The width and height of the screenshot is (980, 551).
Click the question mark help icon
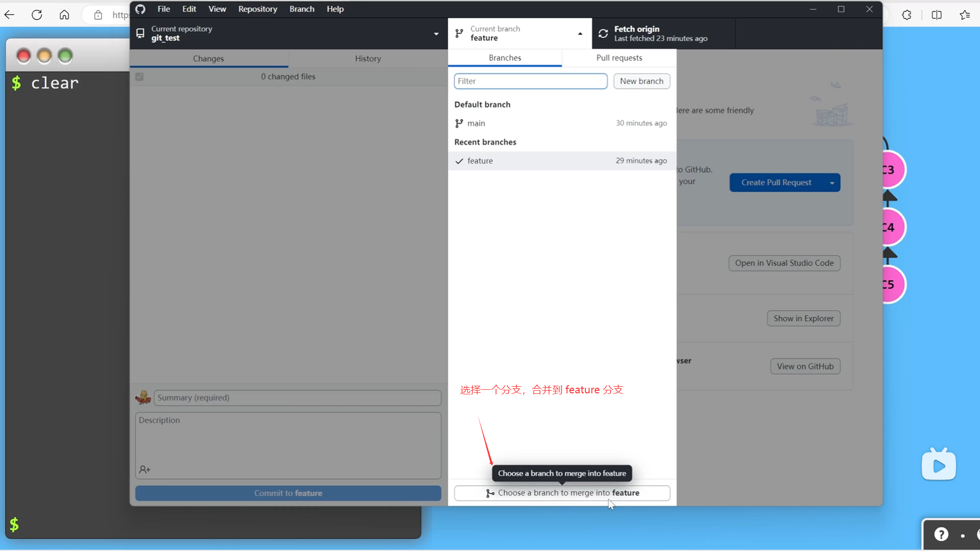[941, 534]
